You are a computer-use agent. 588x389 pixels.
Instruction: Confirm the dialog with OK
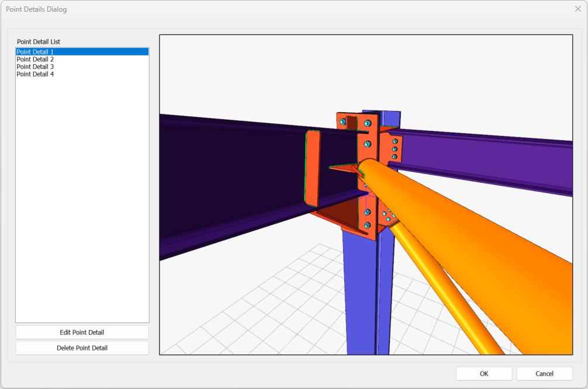click(x=484, y=374)
